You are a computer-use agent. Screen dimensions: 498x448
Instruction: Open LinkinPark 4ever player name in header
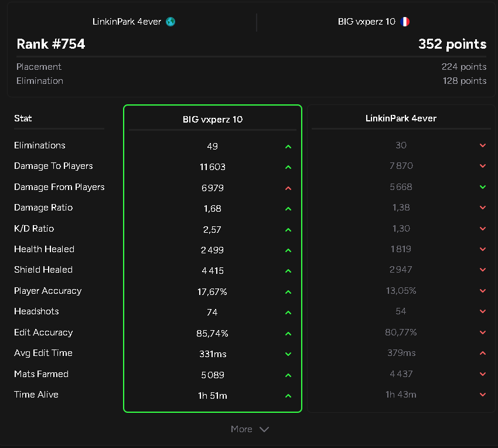coord(127,22)
